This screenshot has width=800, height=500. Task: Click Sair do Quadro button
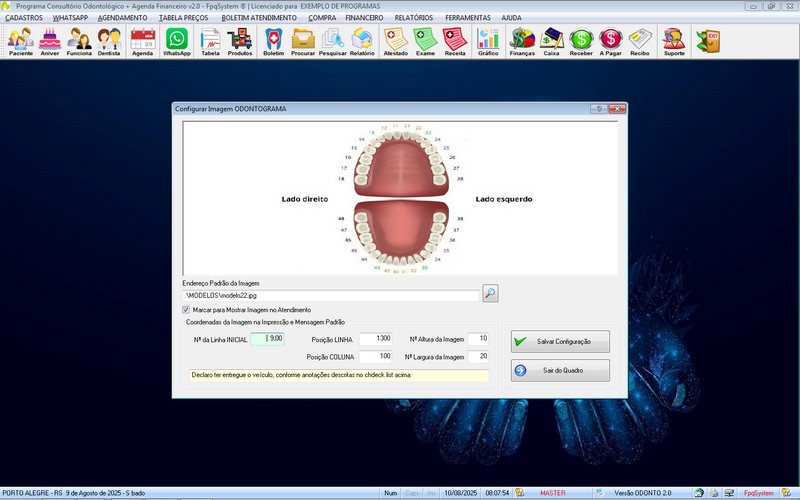click(x=559, y=371)
